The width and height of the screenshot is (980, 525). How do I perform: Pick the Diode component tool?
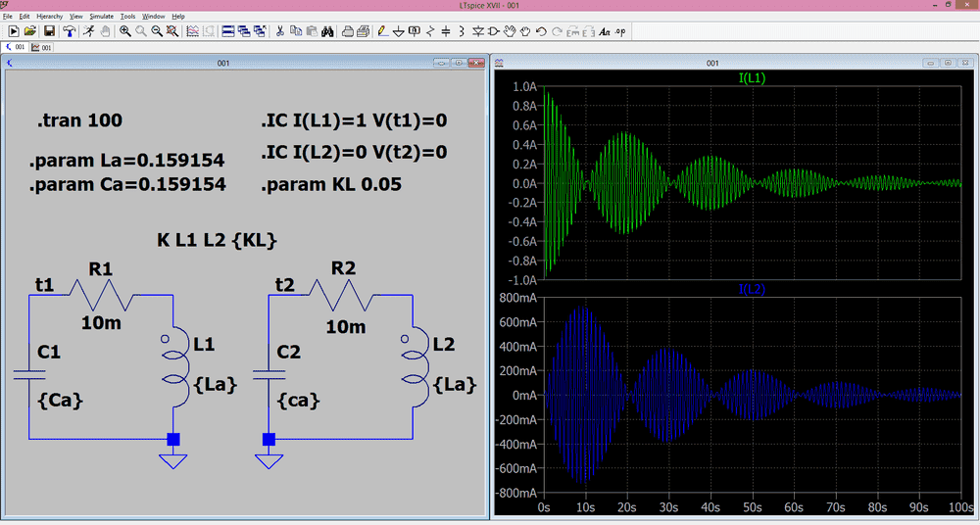478,31
